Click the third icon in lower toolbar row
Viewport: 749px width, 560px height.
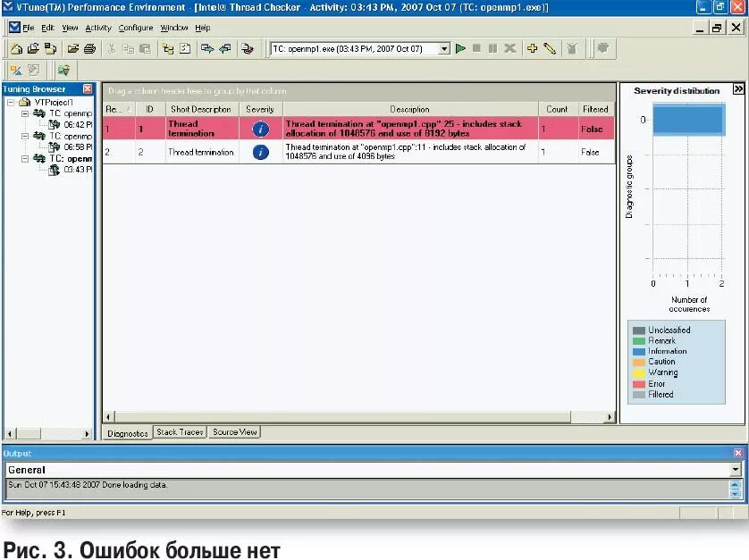tap(63, 71)
